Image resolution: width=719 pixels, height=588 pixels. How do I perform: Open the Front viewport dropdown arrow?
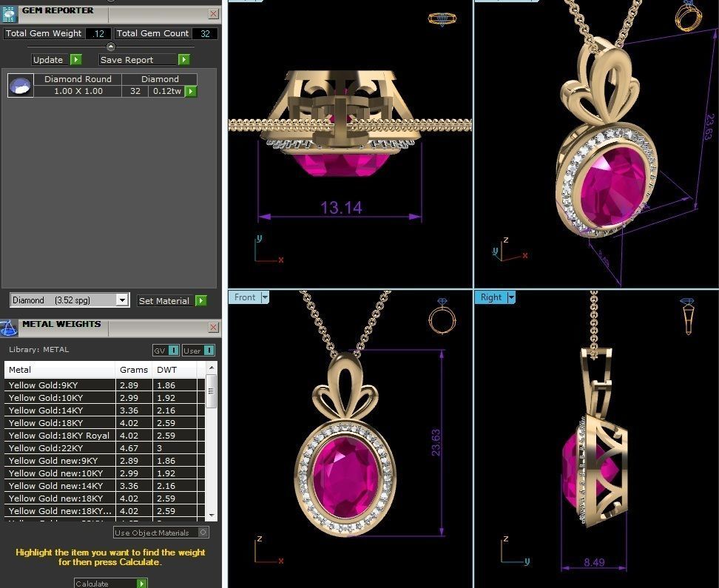coord(265,297)
